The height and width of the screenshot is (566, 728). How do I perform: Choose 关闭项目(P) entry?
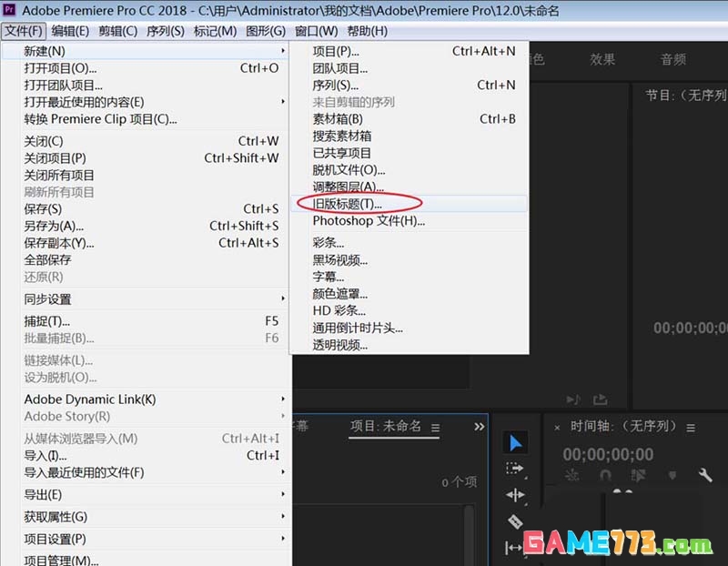click(x=146, y=158)
